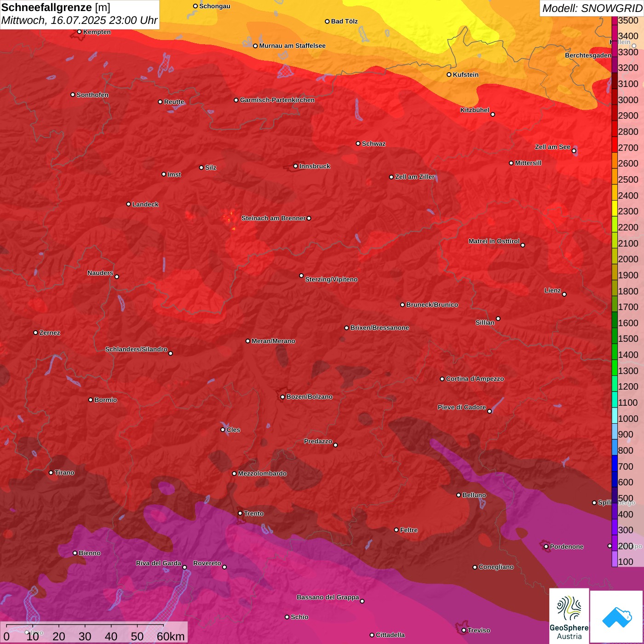The image size is (644, 644).
Task: Click the Mittersill label
Action: tap(528, 163)
